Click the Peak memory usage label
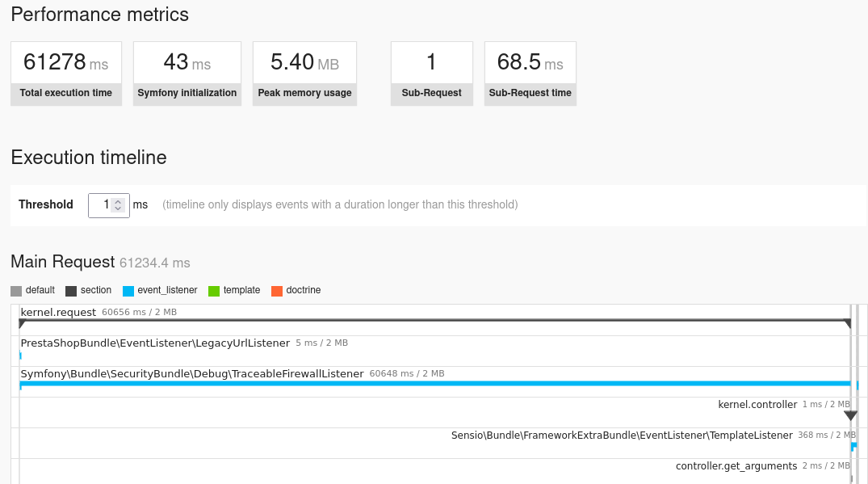This screenshot has height=484, width=868. (304, 93)
